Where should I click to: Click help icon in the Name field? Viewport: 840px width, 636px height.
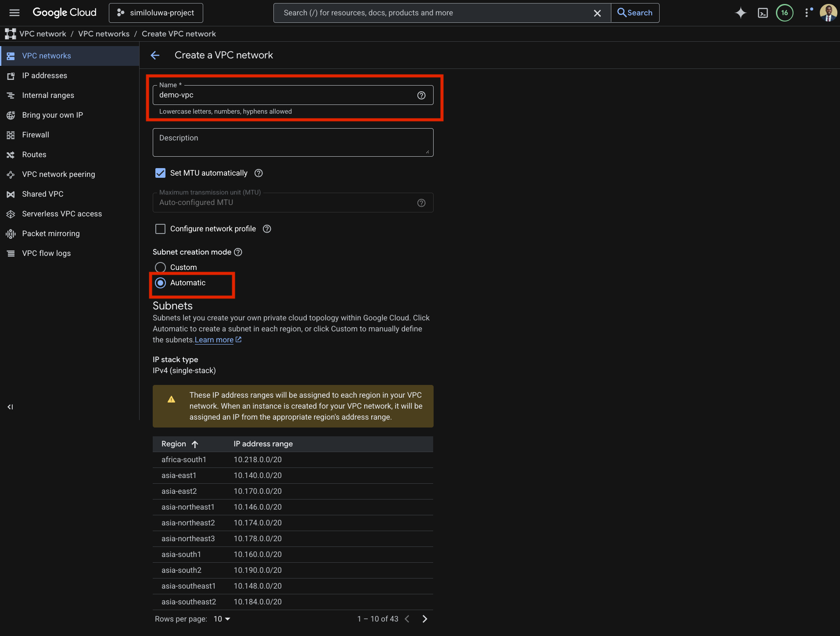click(421, 95)
